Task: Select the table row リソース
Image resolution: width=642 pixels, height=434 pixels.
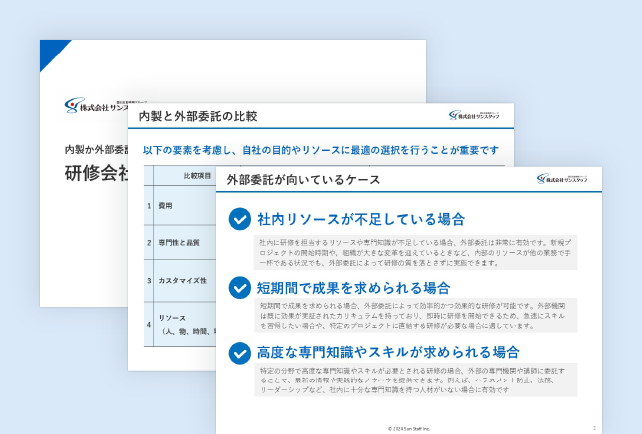Action: tap(180, 324)
